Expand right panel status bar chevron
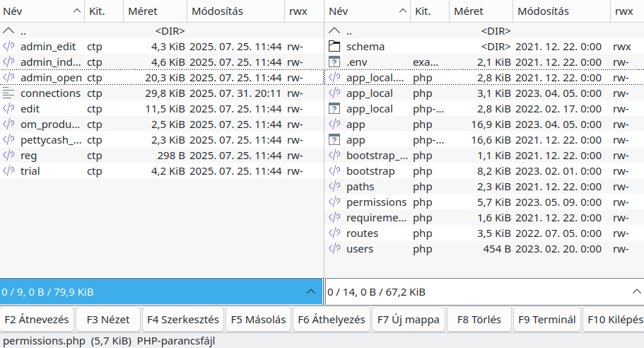The image size is (644, 348). coord(637,291)
